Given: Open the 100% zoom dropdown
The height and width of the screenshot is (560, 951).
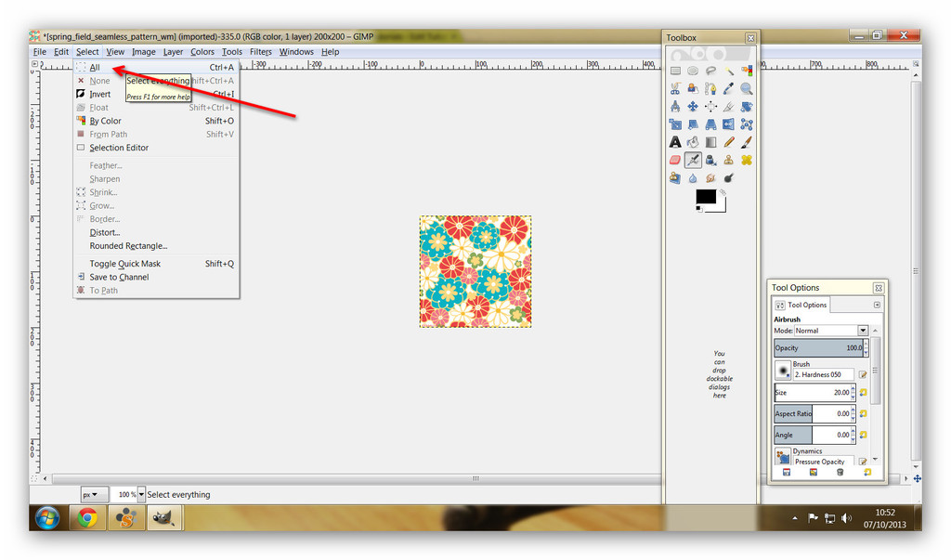Looking at the screenshot, I should pyautogui.click(x=141, y=494).
